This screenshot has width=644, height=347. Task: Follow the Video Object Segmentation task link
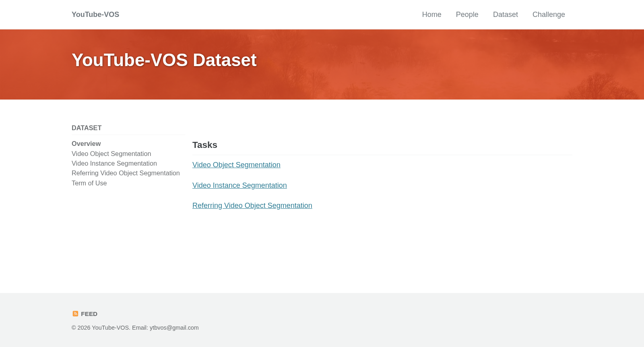tap(236, 165)
